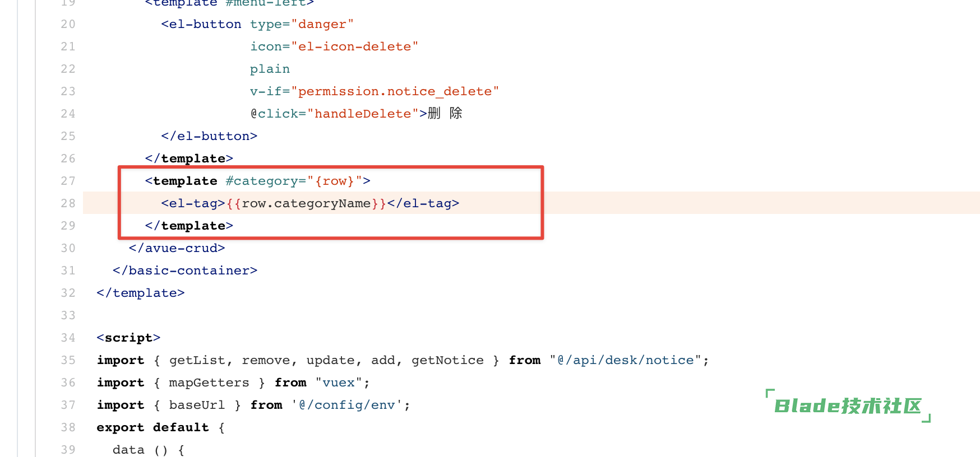This screenshot has height=457, width=980.
Task: Click the Blade技术社区 watermark logo
Action: pyautogui.click(x=848, y=406)
